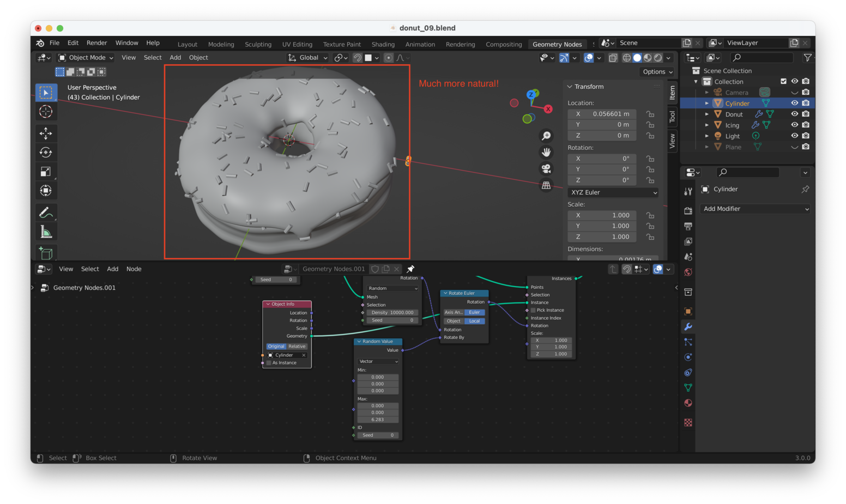Open the XYZ Euler rotation mode dropdown

click(613, 192)
